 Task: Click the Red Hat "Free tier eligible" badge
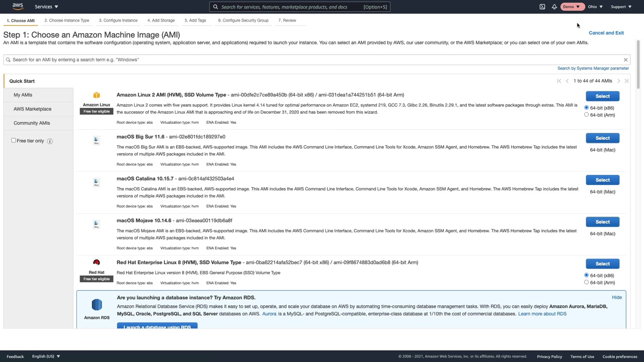pos(97,279)
